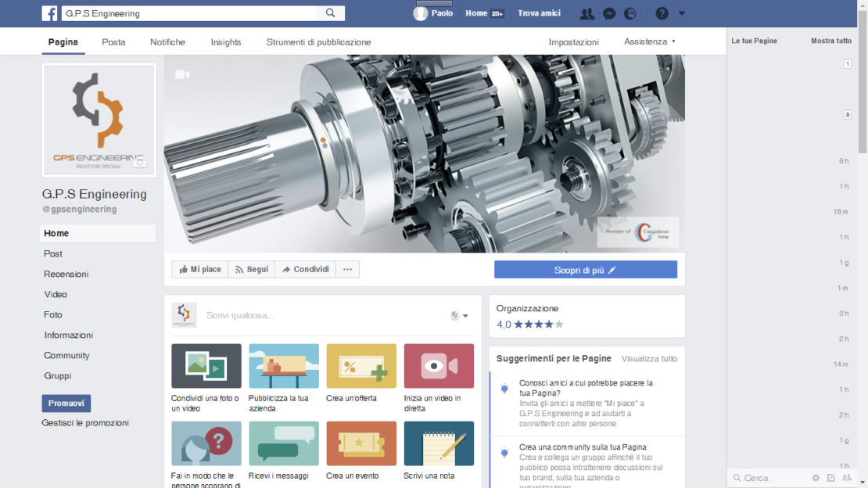This screenshot has width=868, height=488.
Task: Click the Segui button
Action: click(x=251, y=269)
